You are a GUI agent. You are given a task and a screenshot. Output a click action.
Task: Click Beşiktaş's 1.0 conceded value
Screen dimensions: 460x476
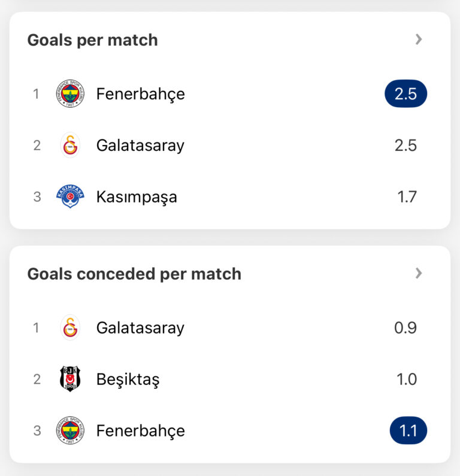[x=407, y=379]
